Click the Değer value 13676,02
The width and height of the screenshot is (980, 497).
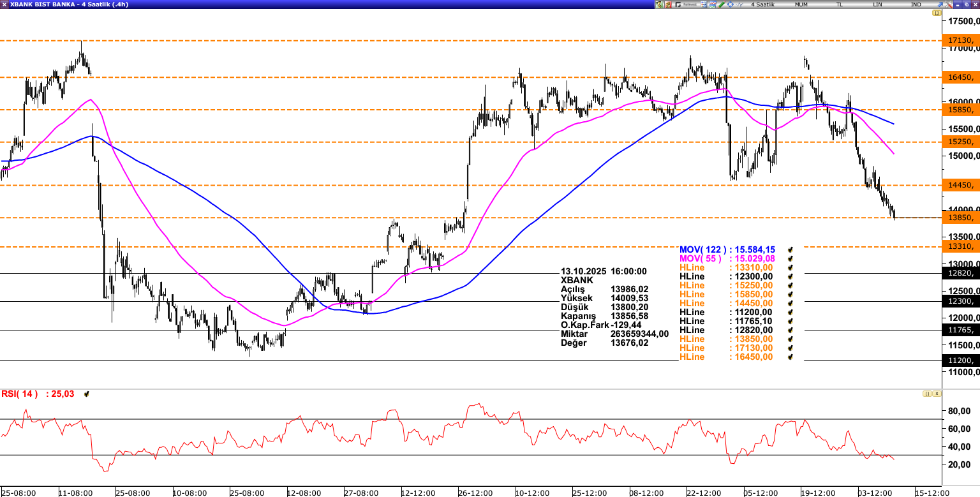pyautogui.click(x=630, y=343)
